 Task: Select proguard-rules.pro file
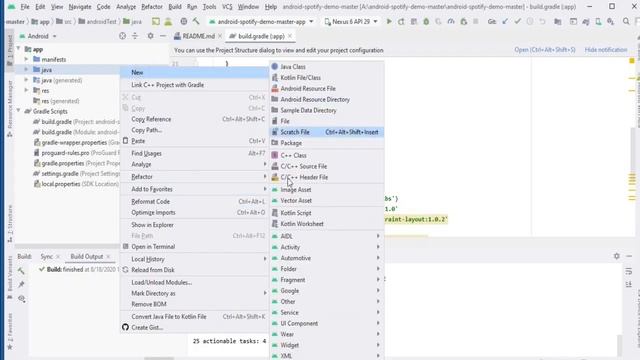tap(76, 153)
